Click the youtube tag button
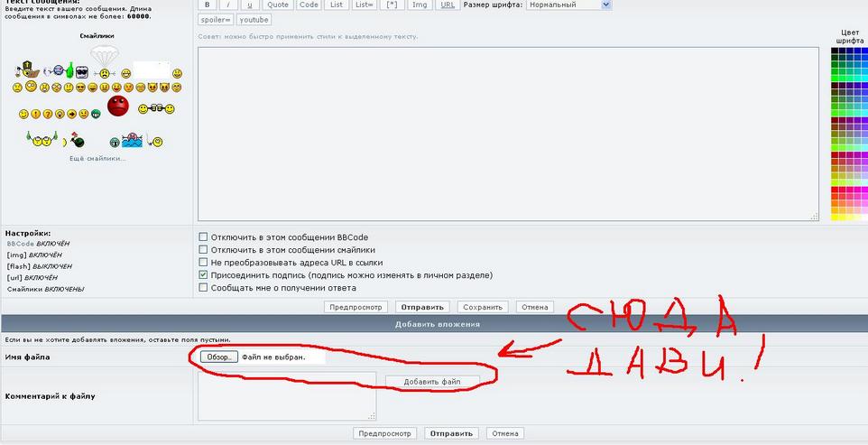 click(x=254, y=20)
